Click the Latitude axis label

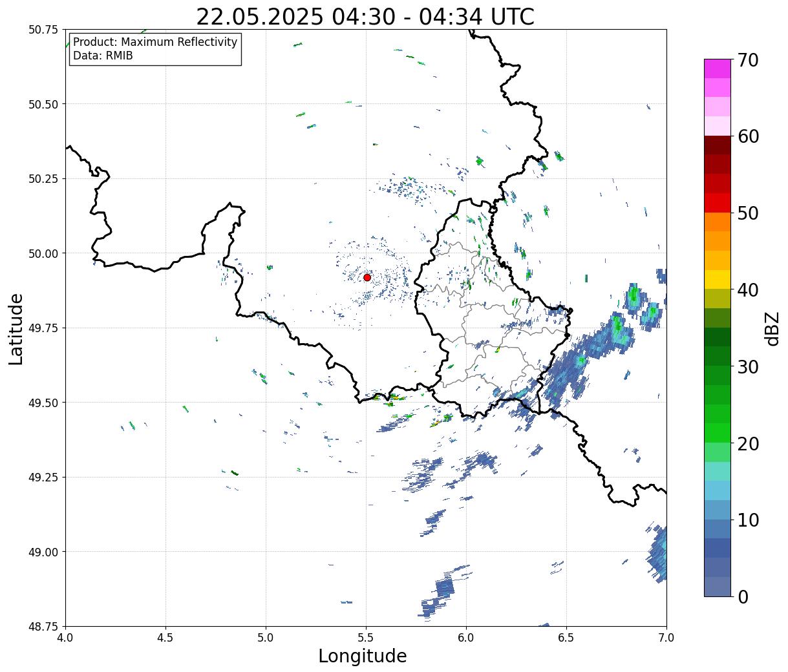(x=16, y=328)
